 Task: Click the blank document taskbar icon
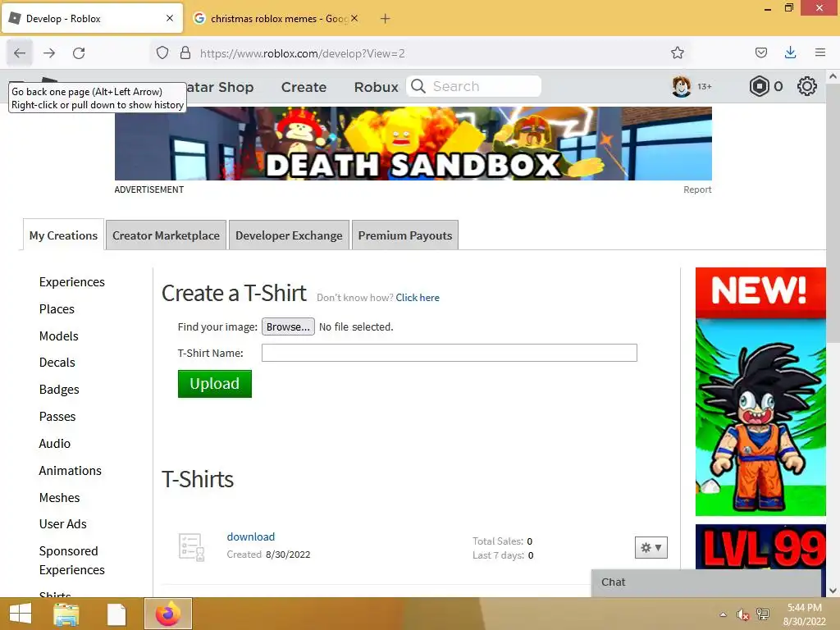pyautogui.click(x=116, y=614)
